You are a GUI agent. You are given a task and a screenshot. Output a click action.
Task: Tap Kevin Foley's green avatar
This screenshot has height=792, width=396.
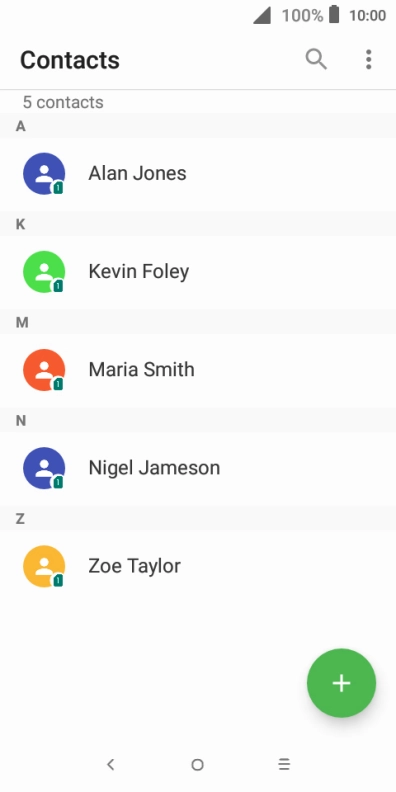pyautogui.click(x=44, y=272)
